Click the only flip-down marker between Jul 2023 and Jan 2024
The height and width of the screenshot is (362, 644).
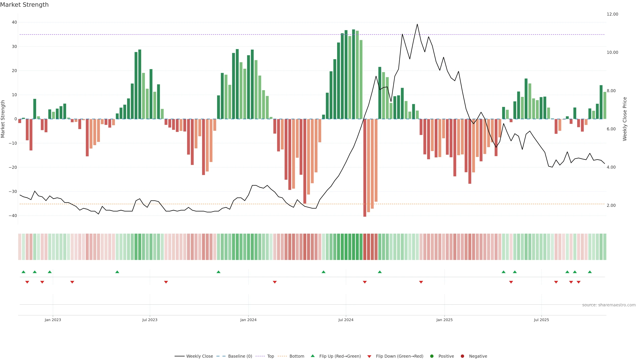pos(166,282)
